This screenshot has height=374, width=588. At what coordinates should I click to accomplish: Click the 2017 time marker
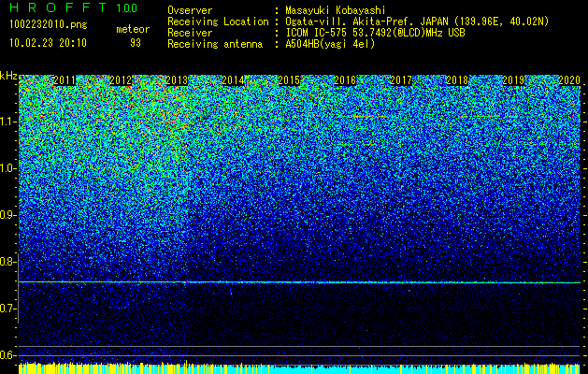tap(401, 80)
